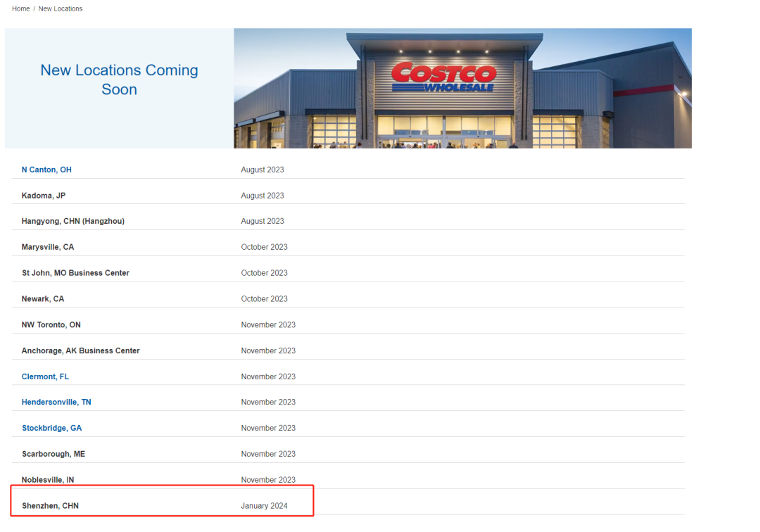Click the January 2024 opening date
Screen dimensions: 760x532
coord(264,506)
